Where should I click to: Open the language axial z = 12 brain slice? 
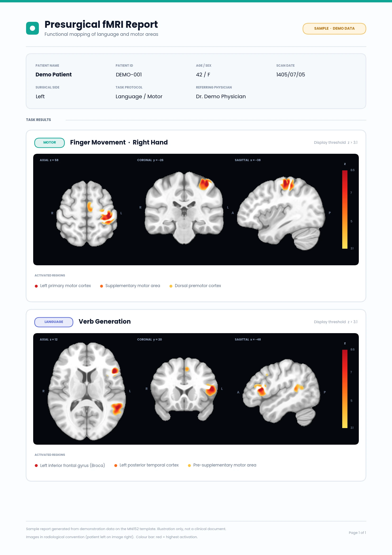(x=87, y=391)
